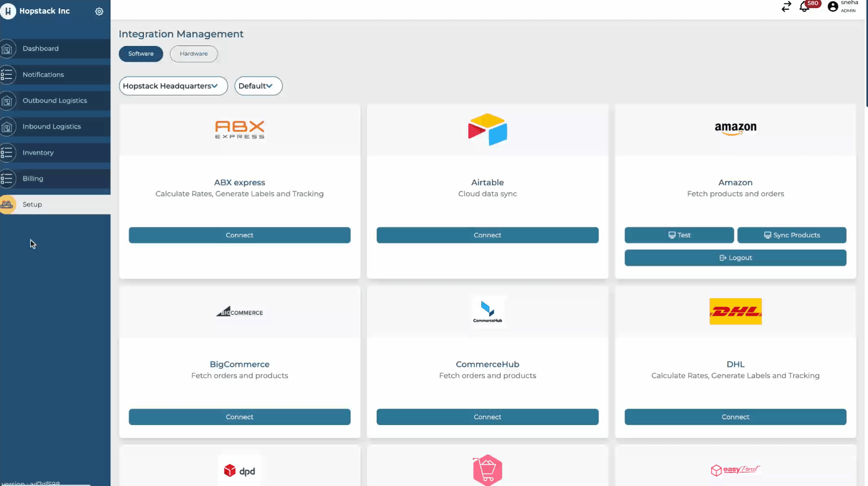868x486 pixels.
Task: Open the sneha admin profile icon
Action: 833,6
